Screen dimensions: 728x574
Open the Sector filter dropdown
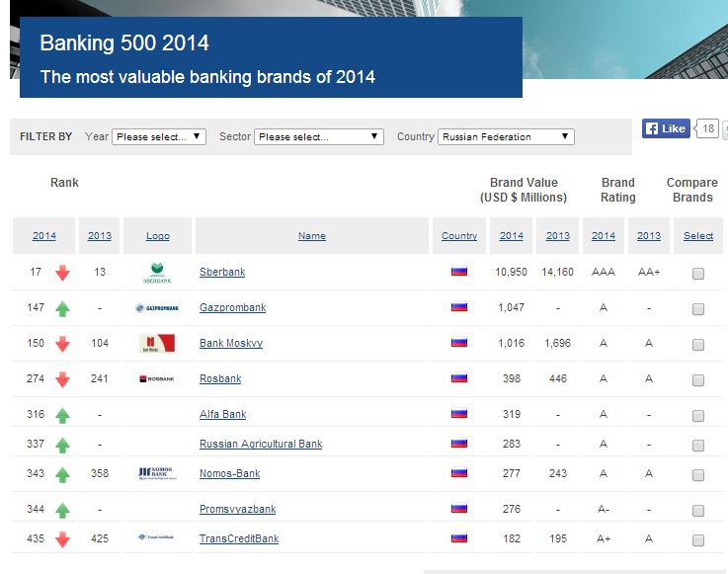[319, 136]
